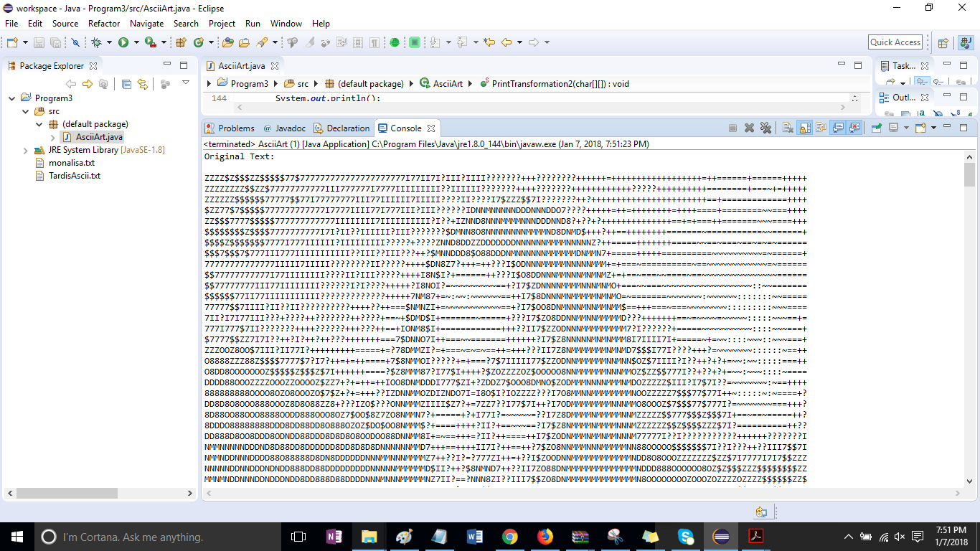This screenshot has width=980, height=551.
Task: Toggle Show Whitespace Characters pilcrow icon
Action: click(x=374, y=42)
